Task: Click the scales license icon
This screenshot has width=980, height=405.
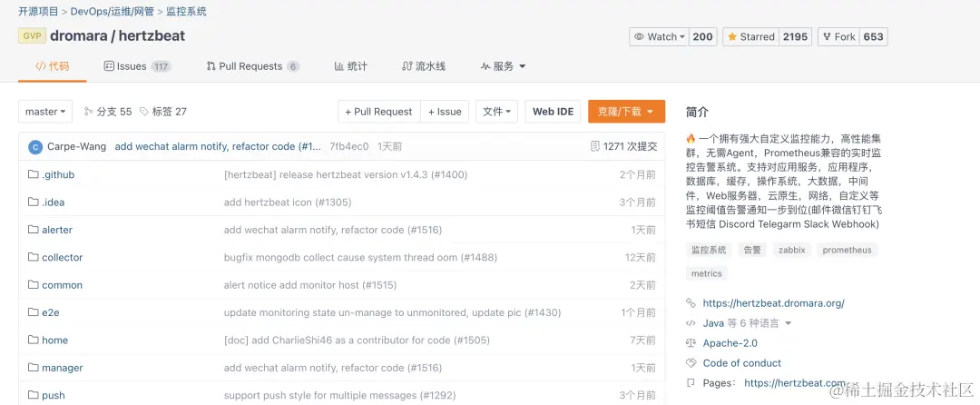Action: tap(691, 343)
